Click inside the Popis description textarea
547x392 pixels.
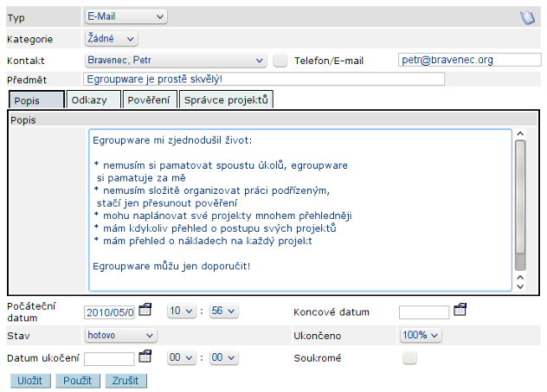click(x=300, y=210)
